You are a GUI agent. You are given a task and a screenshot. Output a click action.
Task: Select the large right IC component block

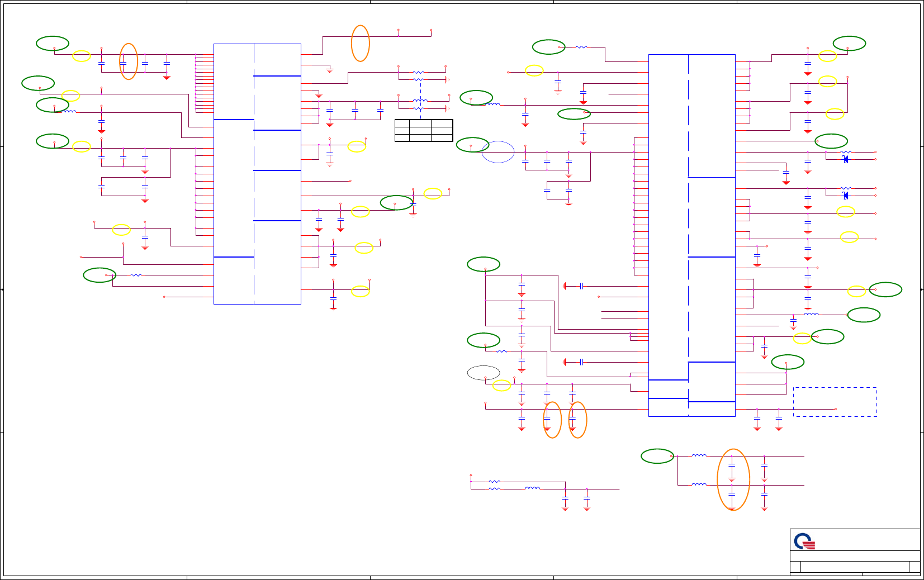692,235
